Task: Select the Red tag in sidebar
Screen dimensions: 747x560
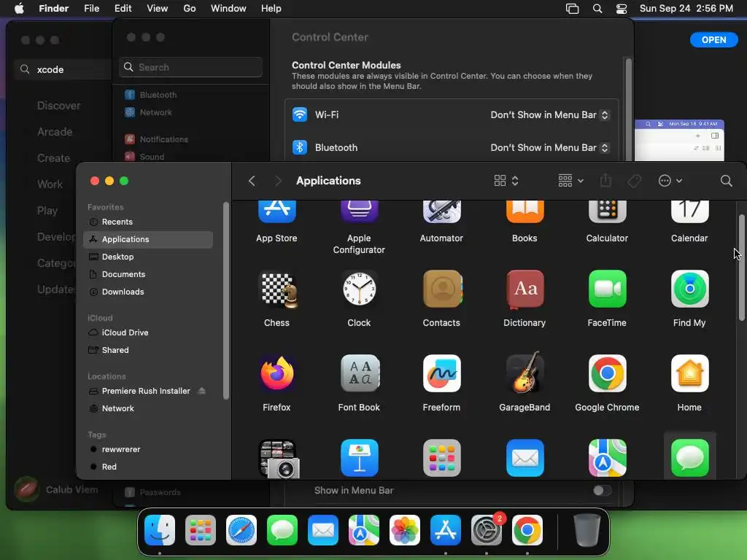Action: pos(148,467)
